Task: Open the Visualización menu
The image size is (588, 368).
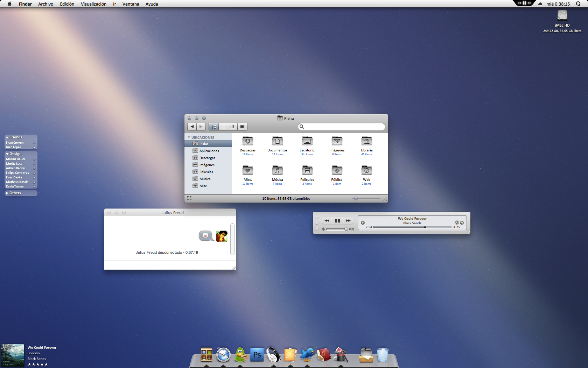Action: click(x=94, y=4)
